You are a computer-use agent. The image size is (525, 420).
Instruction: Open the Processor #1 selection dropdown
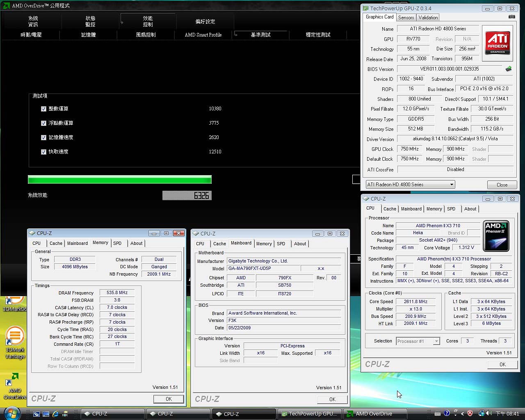pos(418,341)
